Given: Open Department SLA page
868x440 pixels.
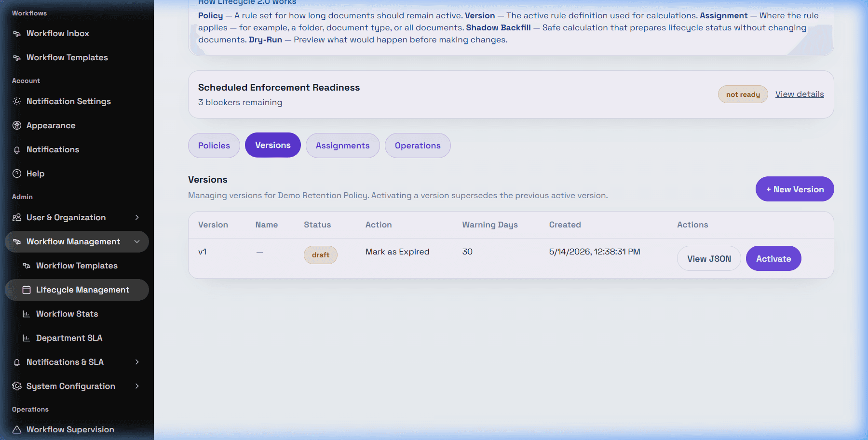Looking at the screenshot, I should point(77,338).
